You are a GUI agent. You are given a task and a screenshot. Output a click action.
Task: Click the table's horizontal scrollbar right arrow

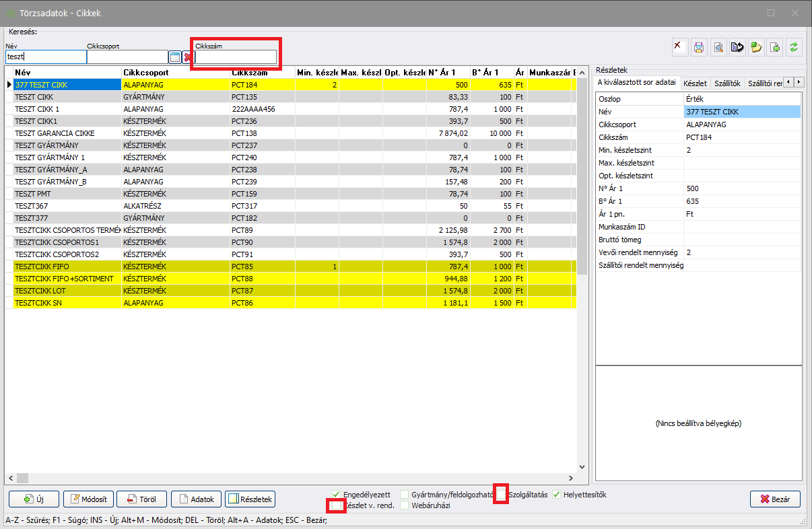pos(570,478)
